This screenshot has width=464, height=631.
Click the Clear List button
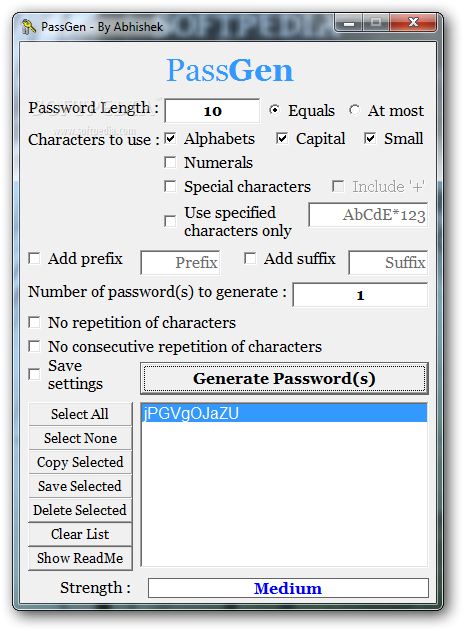click(x=80, y=534)
